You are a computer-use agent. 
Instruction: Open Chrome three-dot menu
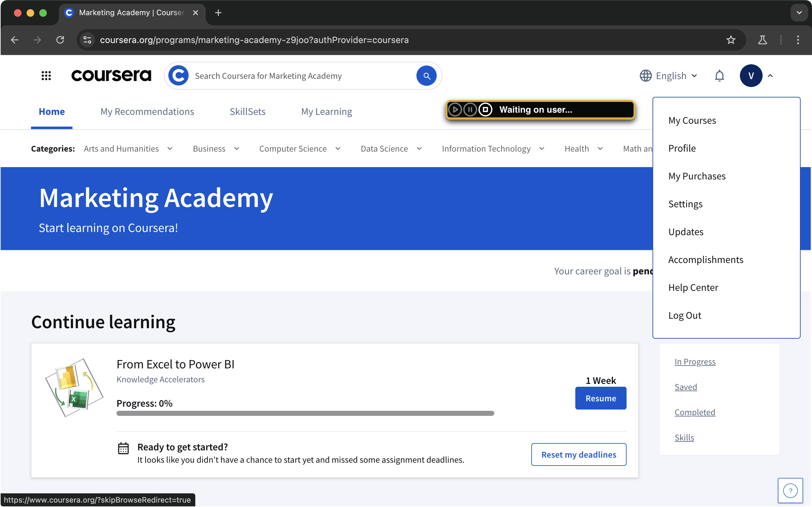(x=797, y=40)
